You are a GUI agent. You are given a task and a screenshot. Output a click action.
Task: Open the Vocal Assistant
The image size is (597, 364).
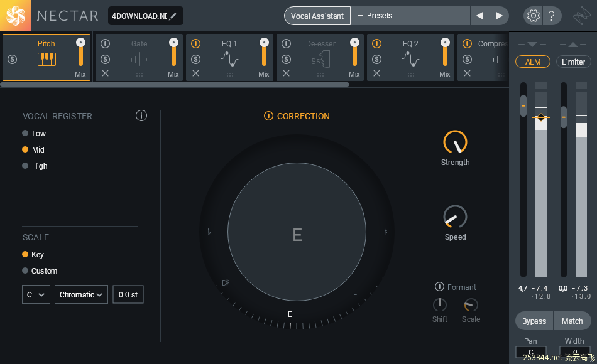click(x=317, y=16)
